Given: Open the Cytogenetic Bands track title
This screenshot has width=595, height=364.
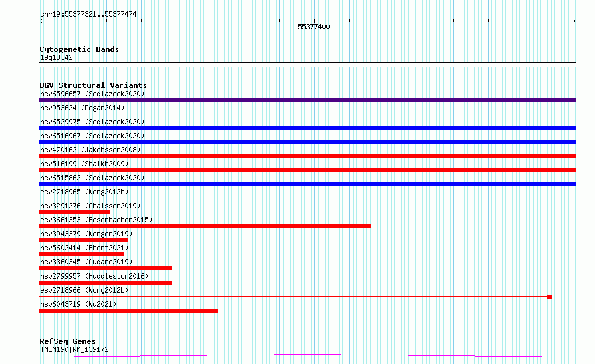Looking at the screenshot, I should click(80, 49).
